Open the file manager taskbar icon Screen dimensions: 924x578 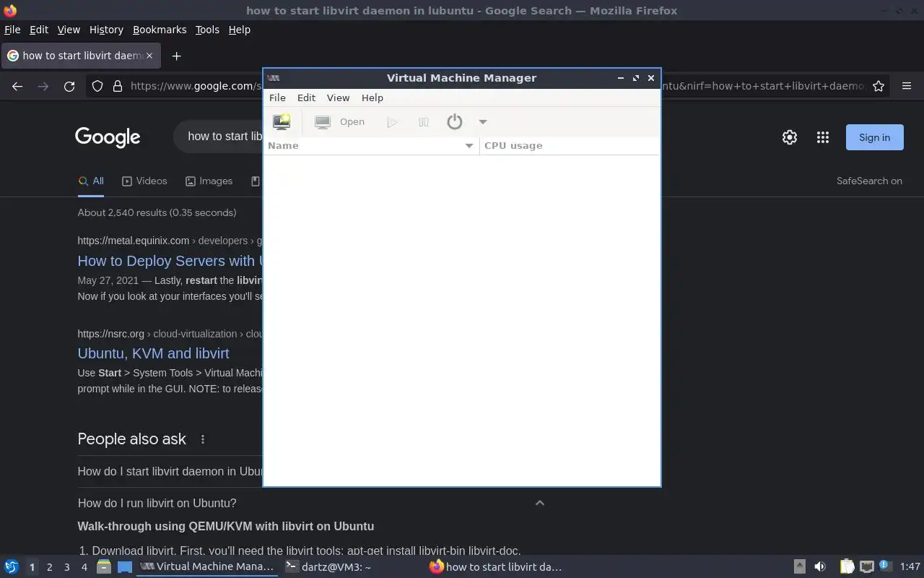click(x=103, y=567)
